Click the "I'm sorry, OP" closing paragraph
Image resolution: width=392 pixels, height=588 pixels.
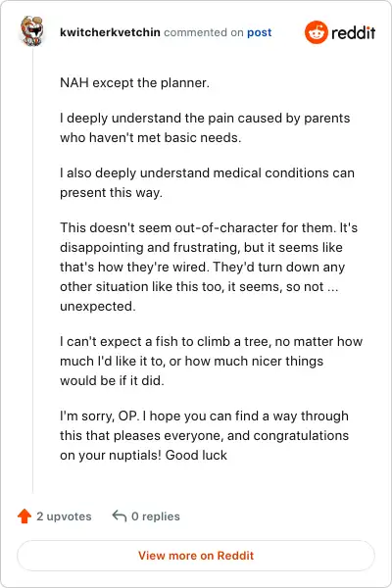pyautogui.click(x=205, y=435)
